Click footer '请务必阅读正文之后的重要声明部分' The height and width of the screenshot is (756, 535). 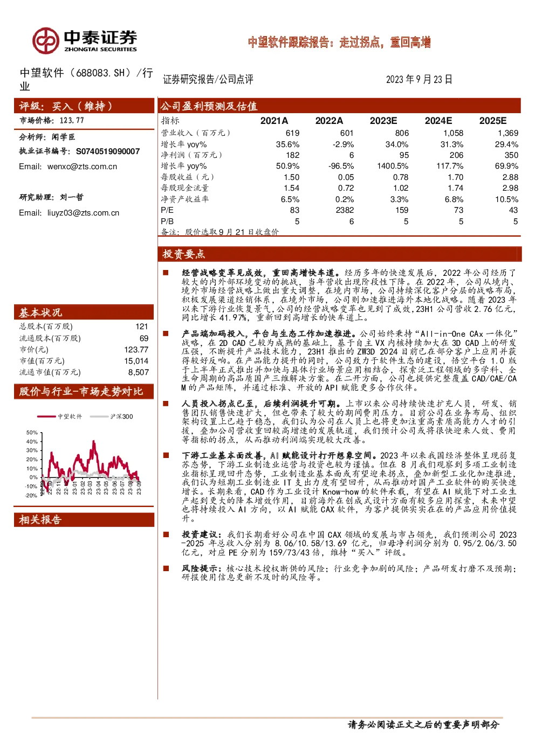coord(424,725)
